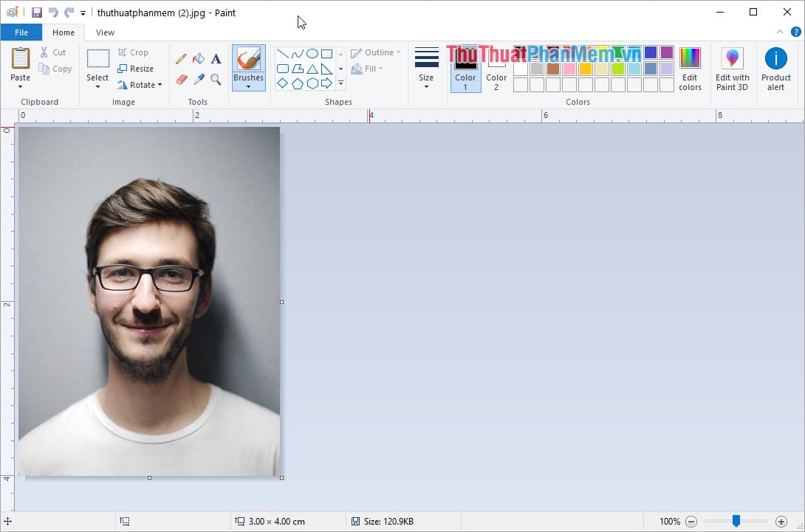Choose the oval shape in Shapes gallery

[312, 54]
